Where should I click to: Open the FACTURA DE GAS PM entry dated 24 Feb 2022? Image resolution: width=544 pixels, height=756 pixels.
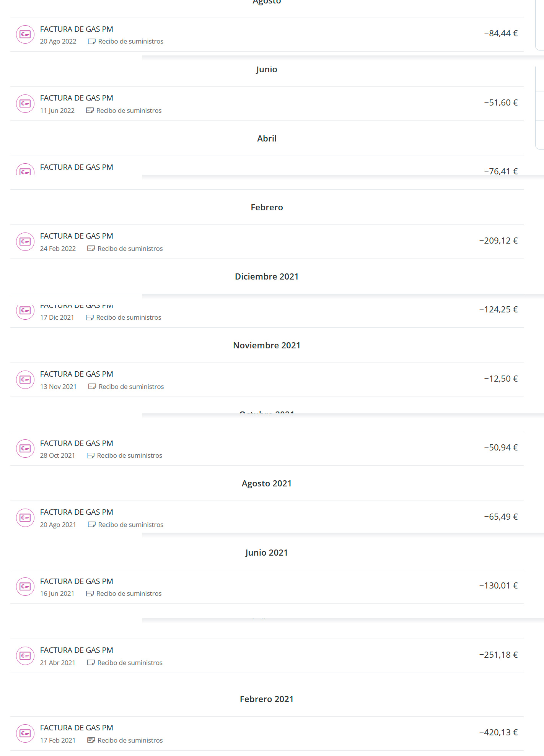[x=77, y=236]
